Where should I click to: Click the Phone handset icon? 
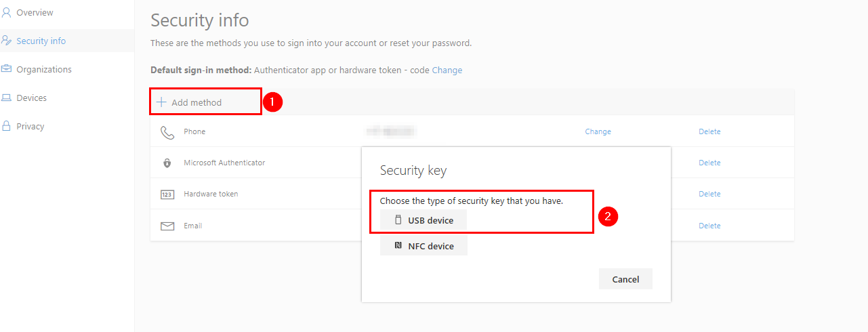(x=167, y=132)
